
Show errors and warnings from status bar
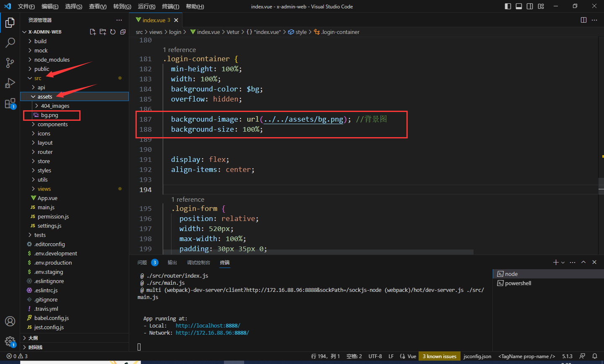click(17, 356)
